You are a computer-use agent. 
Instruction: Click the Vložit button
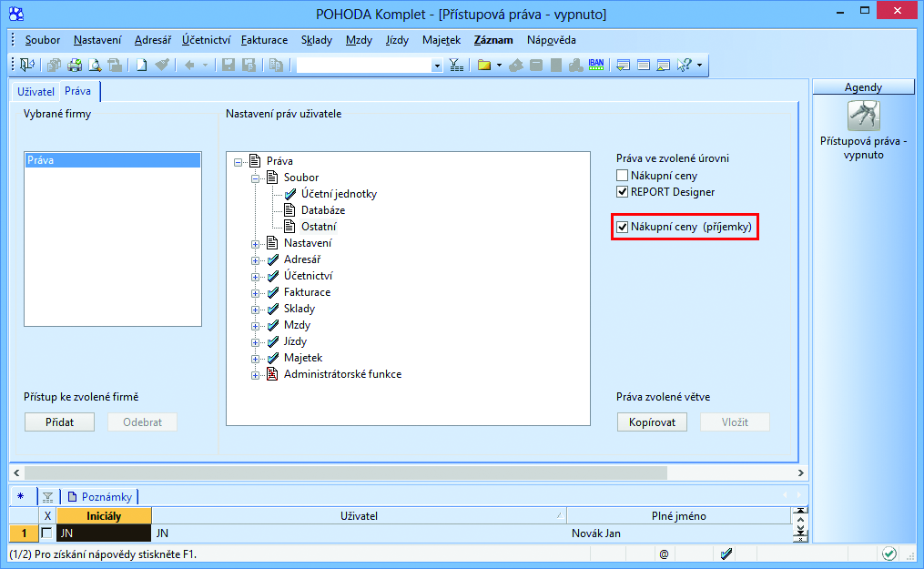(735, 422)
